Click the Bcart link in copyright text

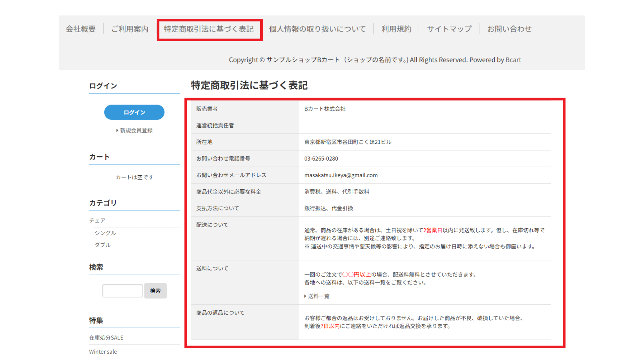pos(513,60)
